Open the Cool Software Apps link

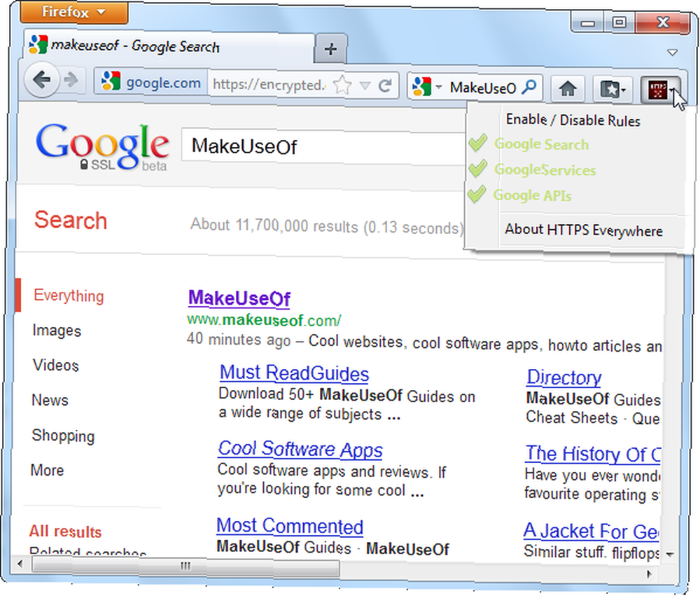(300, 450)
